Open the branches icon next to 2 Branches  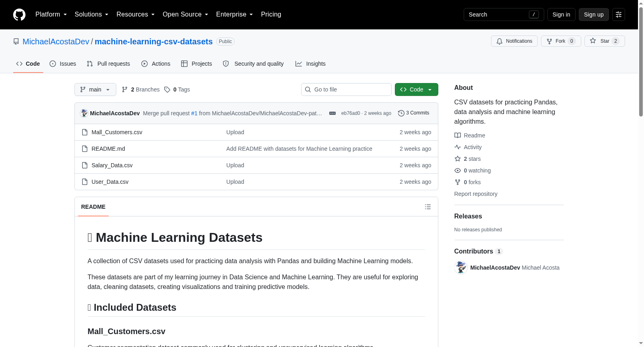tap(125, 89)
